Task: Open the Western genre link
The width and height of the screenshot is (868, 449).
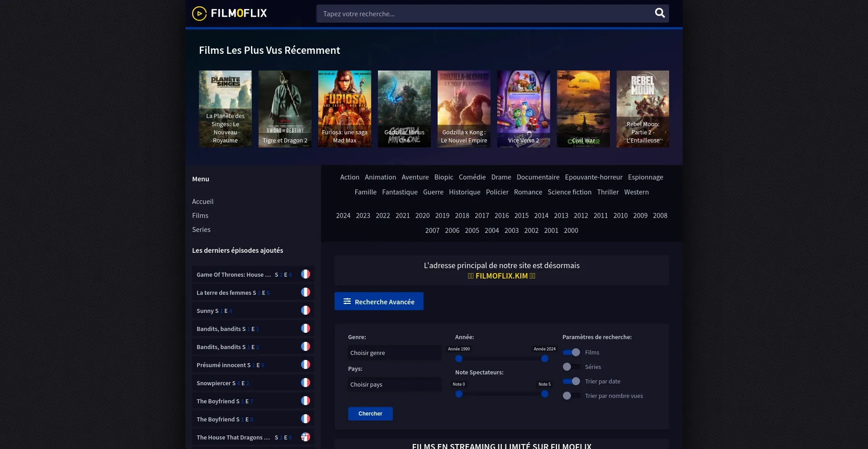Action: click(637, 192)
